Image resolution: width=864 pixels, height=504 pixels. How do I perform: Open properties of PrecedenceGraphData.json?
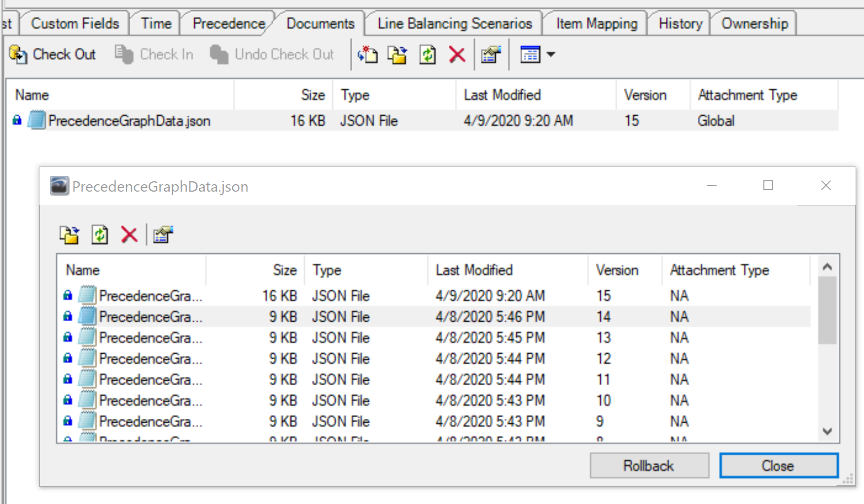click(490, 54)
